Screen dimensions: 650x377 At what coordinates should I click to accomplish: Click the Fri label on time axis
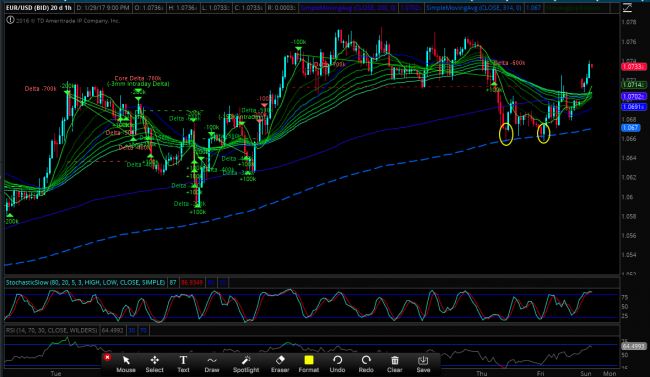click(540, 373)
